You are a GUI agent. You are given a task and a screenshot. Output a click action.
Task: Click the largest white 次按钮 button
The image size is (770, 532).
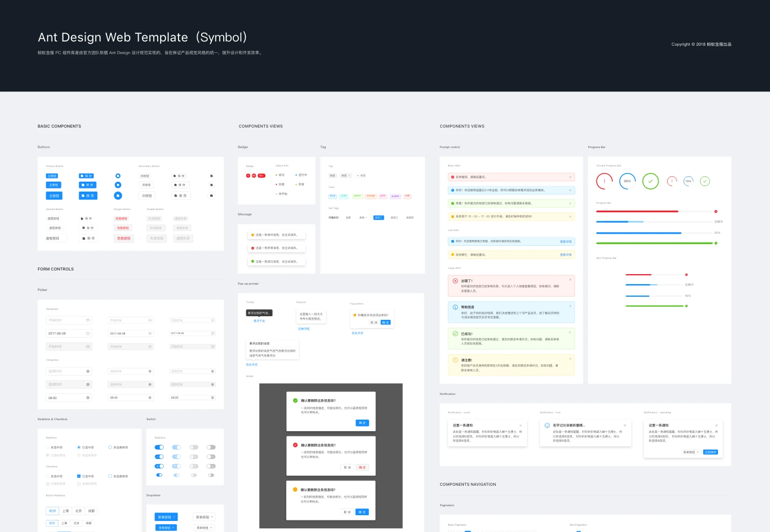pyautogui.click(x=147, y=196)
